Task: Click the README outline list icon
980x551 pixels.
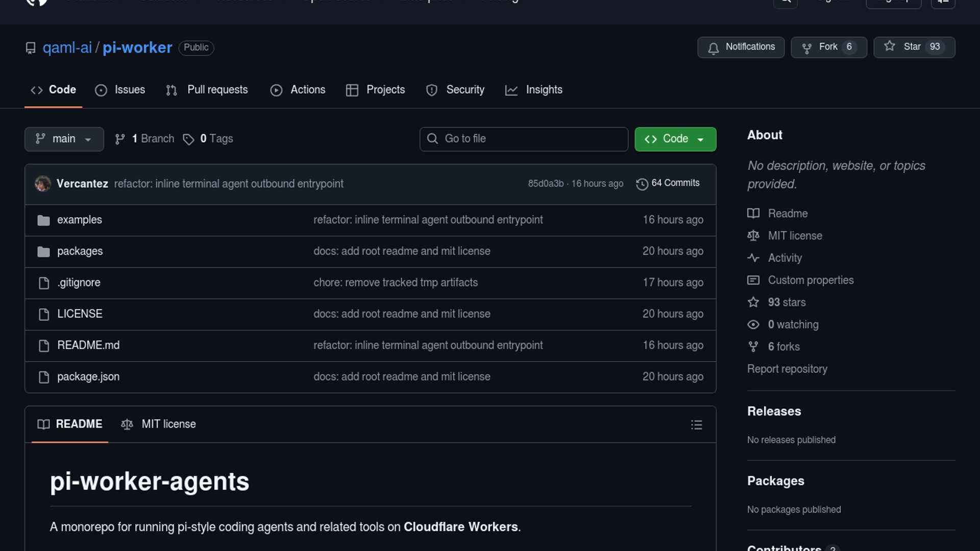Action: 696,425
